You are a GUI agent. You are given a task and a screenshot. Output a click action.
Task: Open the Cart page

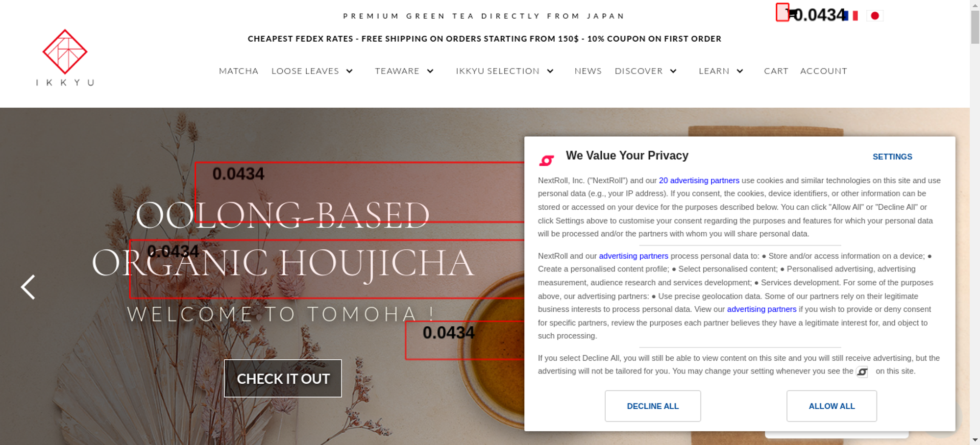(x=776, y=71)
